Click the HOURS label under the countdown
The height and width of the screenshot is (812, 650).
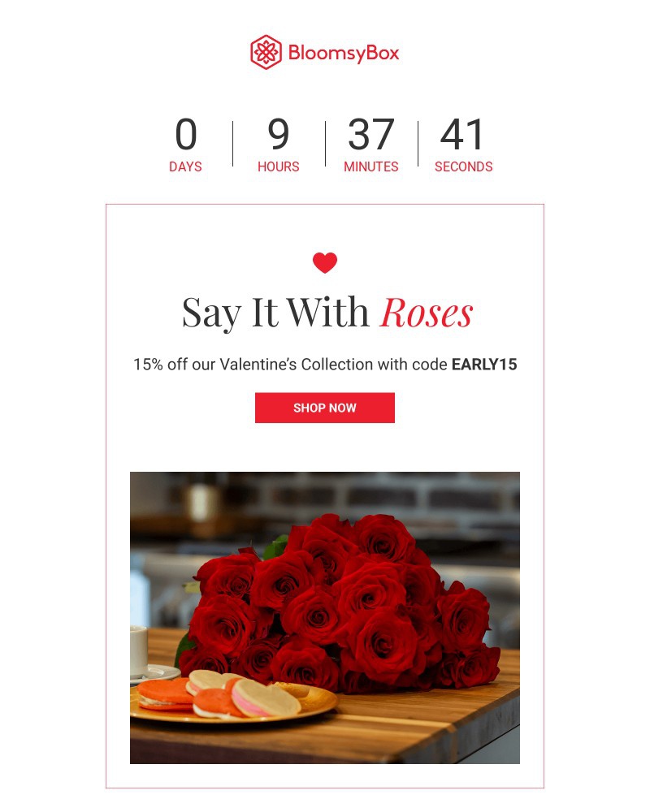pos(279,166)
